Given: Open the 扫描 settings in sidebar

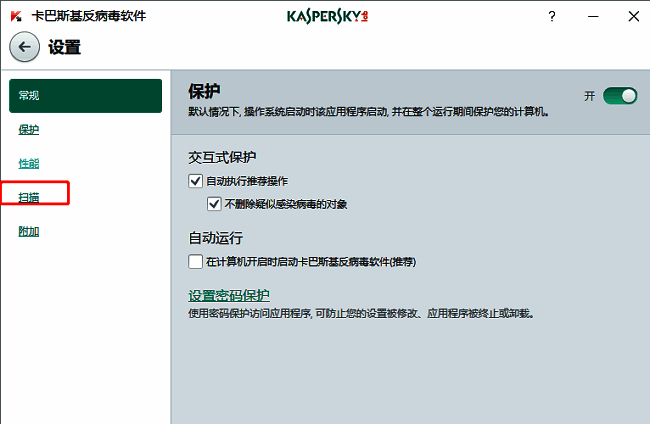Looking at the screenshot, I should (x=29, y=197).
